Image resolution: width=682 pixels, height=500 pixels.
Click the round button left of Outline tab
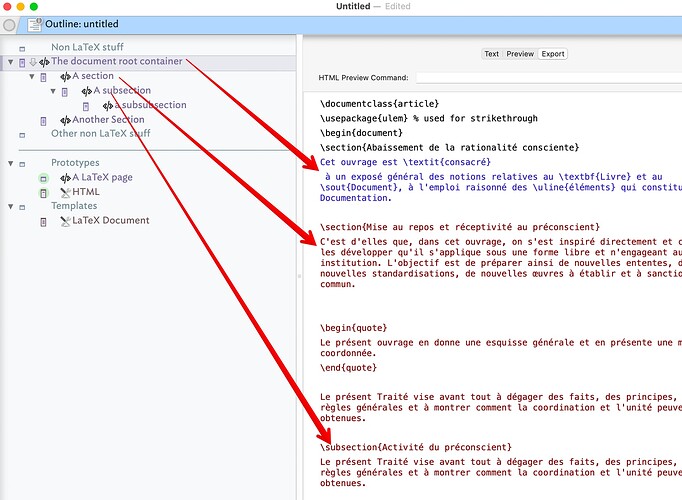[10, 24]
